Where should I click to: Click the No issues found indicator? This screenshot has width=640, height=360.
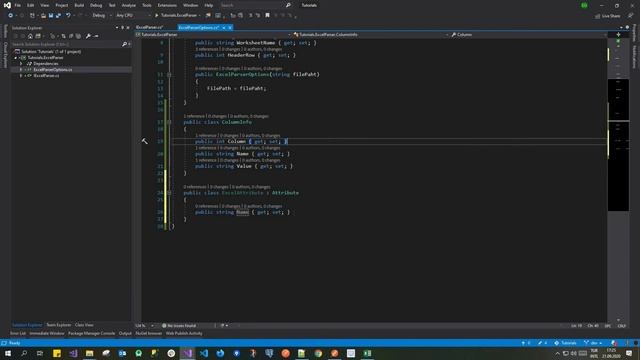tap(179, 326)
